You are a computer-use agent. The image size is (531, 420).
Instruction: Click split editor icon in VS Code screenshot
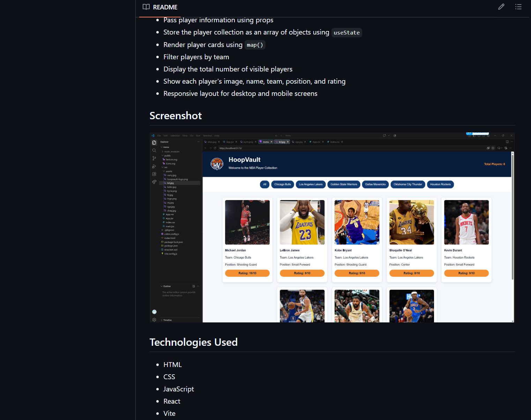(507, 142)
